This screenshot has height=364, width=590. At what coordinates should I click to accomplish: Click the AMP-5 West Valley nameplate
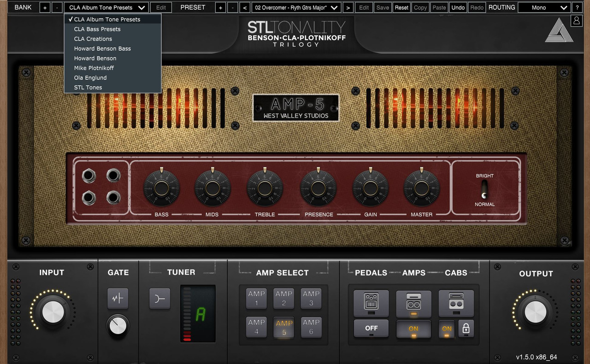tap(296, 108)
